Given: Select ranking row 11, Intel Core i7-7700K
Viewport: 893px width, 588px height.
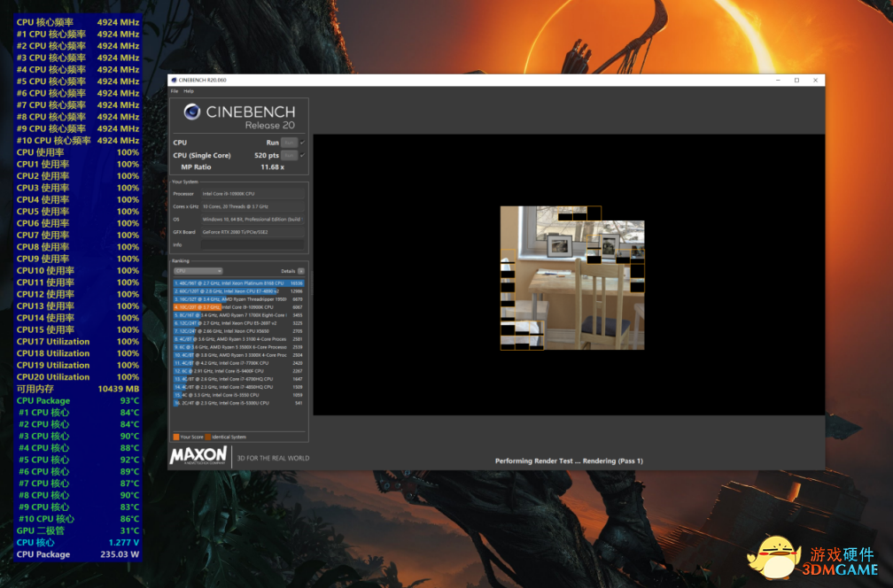Looking at the screenshot, I should coord(238,362).
